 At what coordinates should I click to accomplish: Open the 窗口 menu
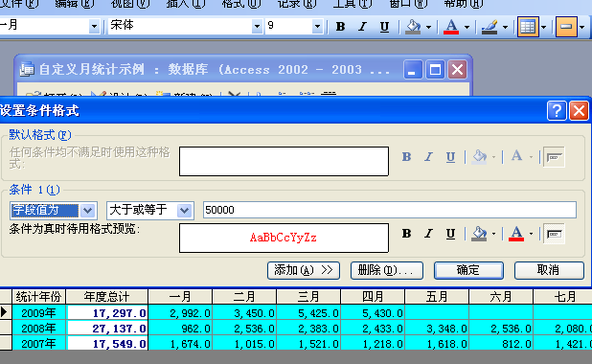tap(408, 4)
